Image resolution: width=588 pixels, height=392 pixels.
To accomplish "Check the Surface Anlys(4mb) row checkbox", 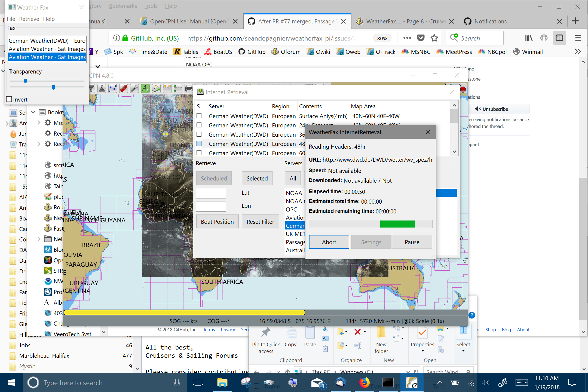I will pos(199,116).
